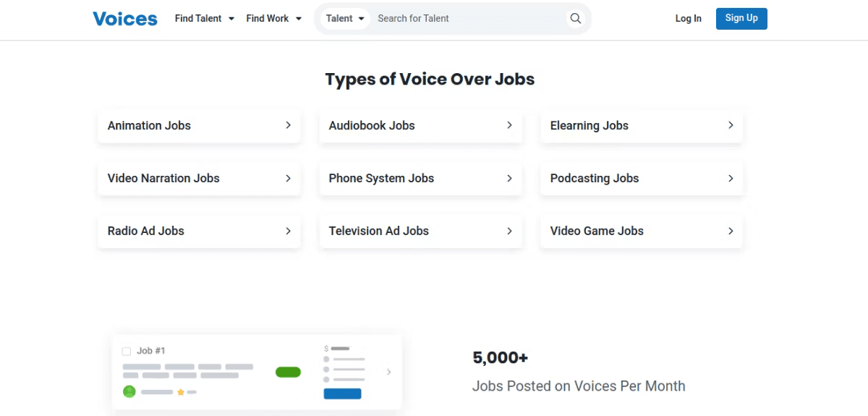The height and width of the screenshot is (416, 868).
Task: Tick the Job #1 checkbox illustration
Action: click(x=127, y=351)
